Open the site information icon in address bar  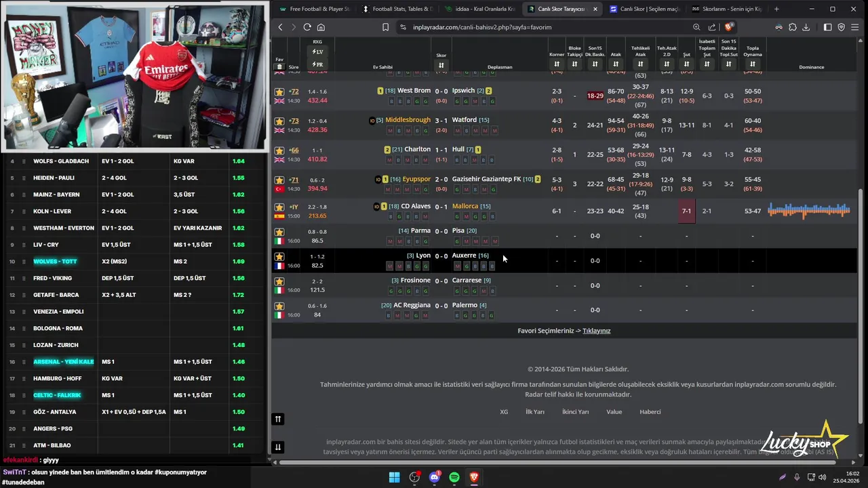403,27
